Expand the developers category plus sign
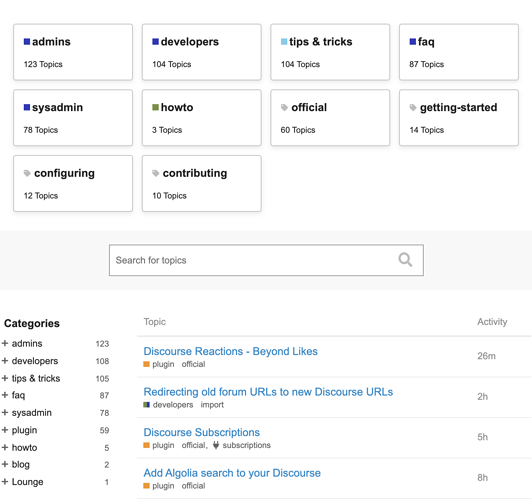 [5, 361]
